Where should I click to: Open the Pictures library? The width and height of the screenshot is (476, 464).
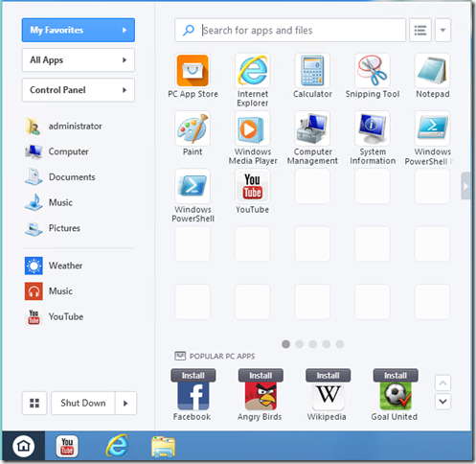pos(53,228)
